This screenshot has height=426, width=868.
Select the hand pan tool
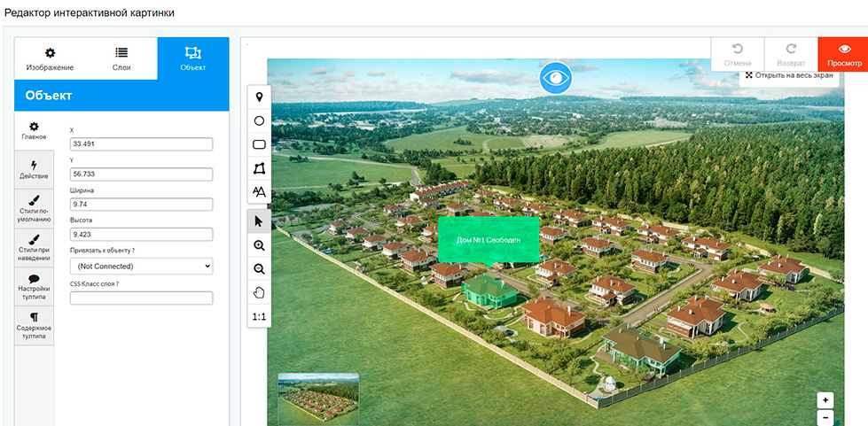pos(259,292)
